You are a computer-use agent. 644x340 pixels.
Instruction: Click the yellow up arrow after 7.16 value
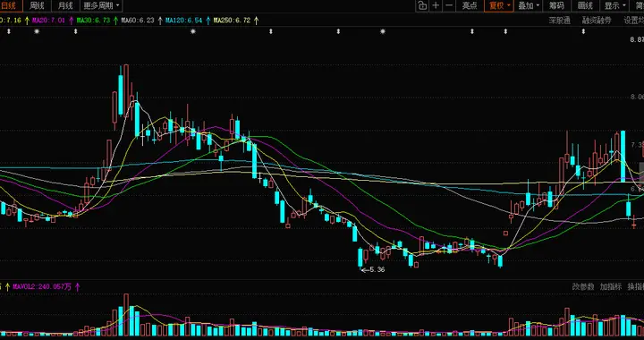pyautogui.click(x=27, y=20)
